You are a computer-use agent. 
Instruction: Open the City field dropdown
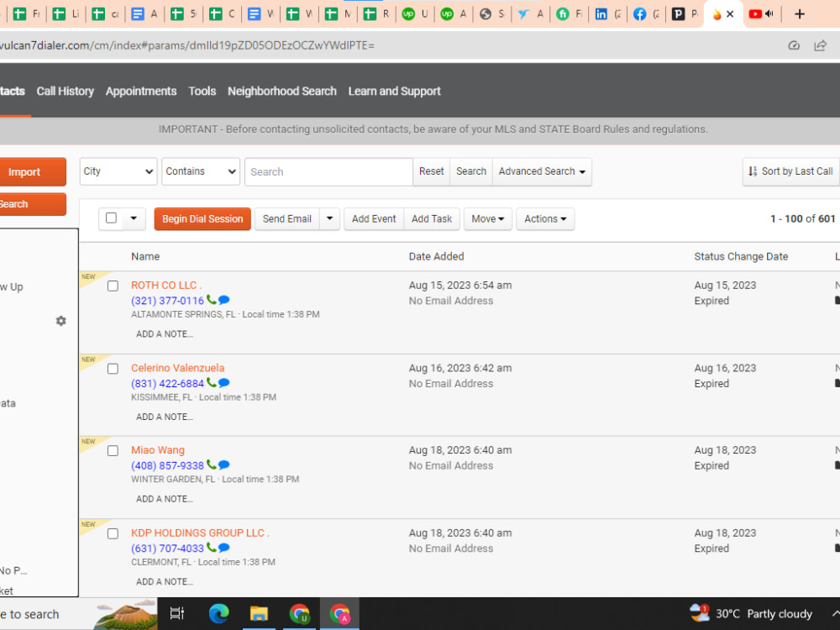118,171
